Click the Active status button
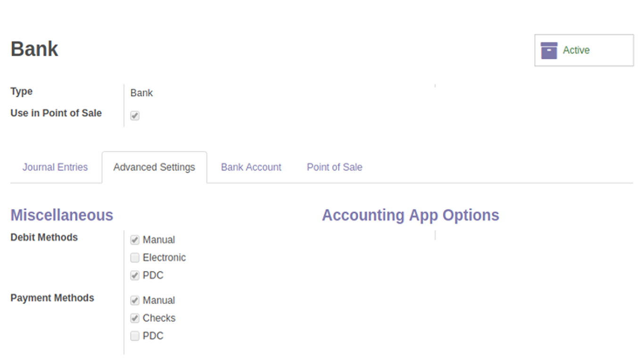 pos(584,50)
